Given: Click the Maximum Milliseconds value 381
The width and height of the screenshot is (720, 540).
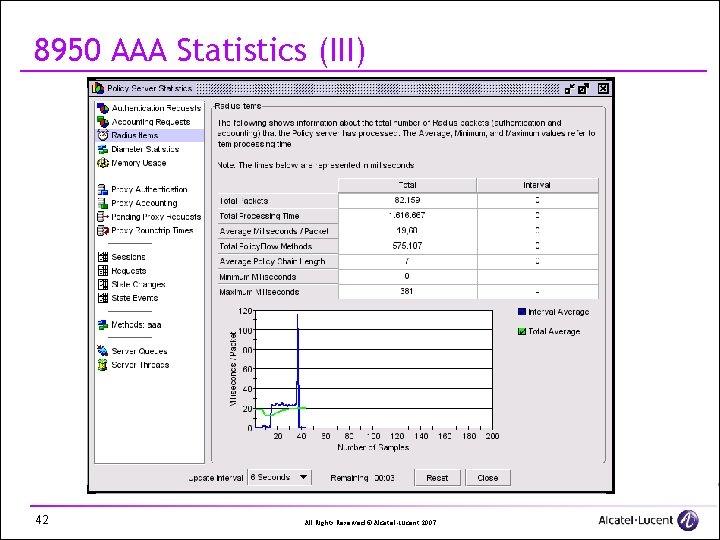Looking at the screenshot, I should point(407,291).
